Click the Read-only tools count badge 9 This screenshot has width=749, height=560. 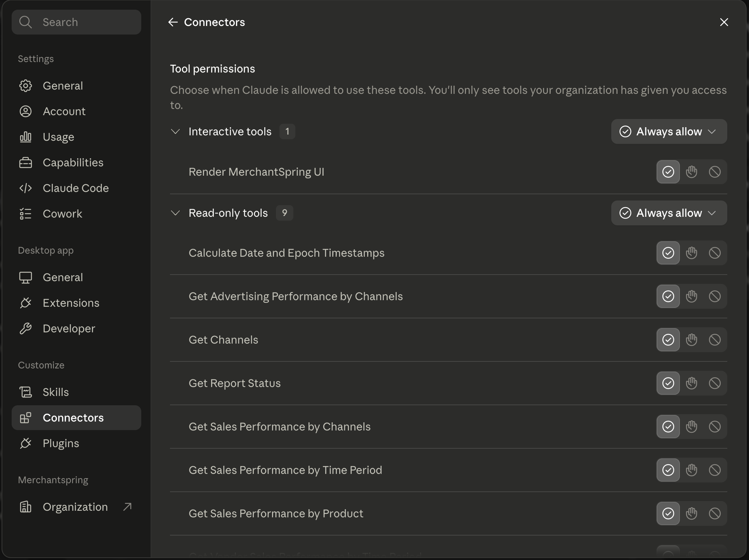[x=284, y=213]
